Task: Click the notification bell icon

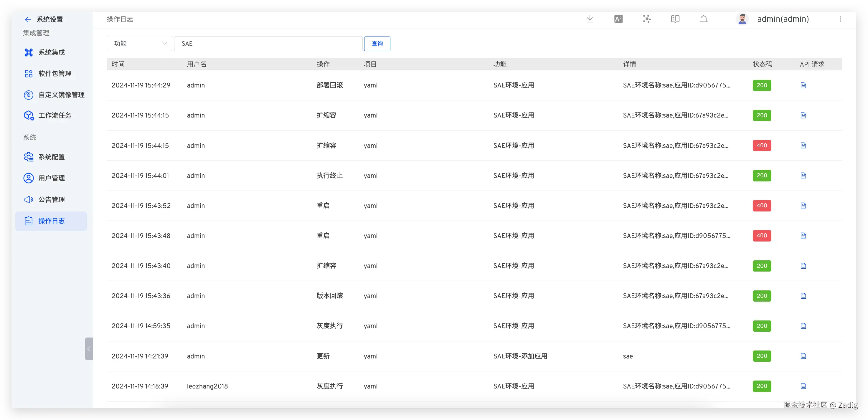Action: (x=703, y=19)
